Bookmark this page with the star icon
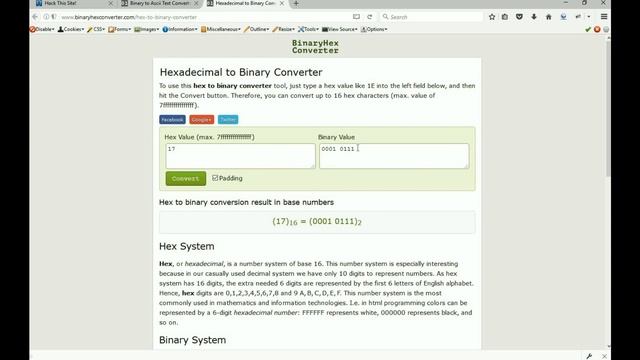 click(492, 17)
